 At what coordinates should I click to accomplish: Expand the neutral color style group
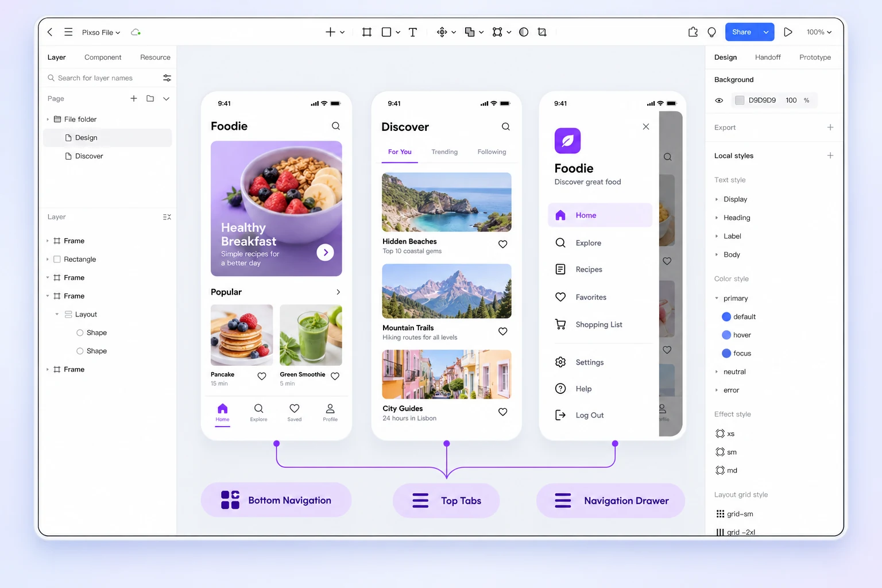click(x=717, y=372)
